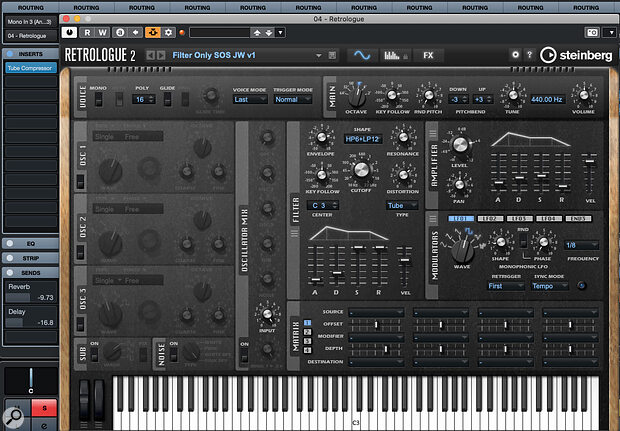The width and height of the screenshot is (620, 431).
Task: Open the distortion TYPE 'Tube' dropdown
Action: point(402,206)
